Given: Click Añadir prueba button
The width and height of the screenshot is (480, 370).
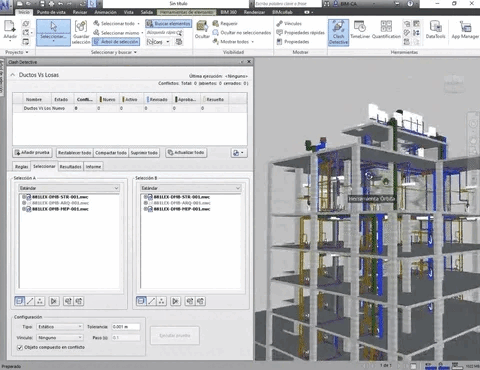Looking at the screenshot, I should (x=32, y=153).
